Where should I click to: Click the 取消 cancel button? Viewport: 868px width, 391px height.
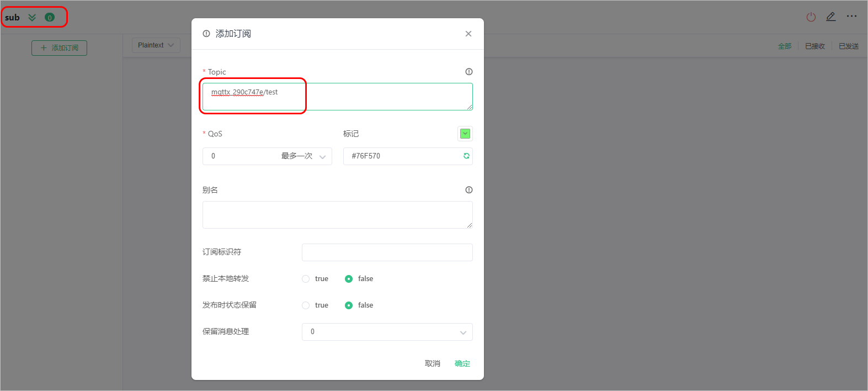(x=433, y=363)
